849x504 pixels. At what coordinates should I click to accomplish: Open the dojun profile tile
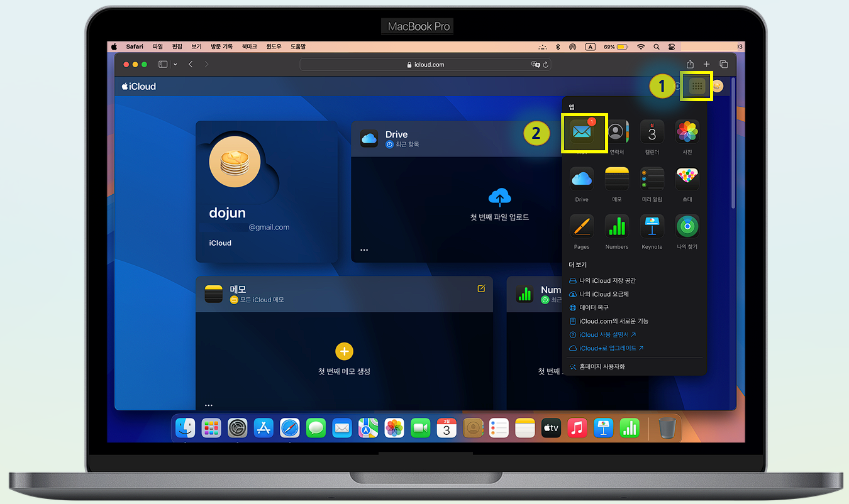(267, 192)
